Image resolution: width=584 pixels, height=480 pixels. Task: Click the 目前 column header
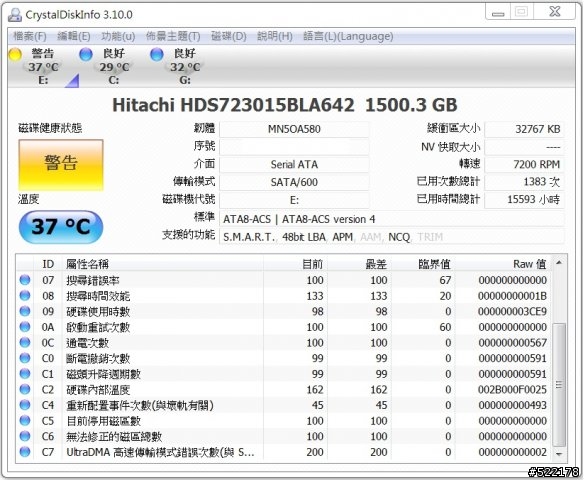point(295,264)
